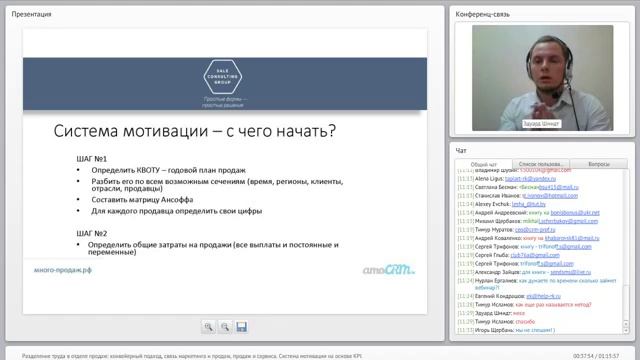Save the presentation with floppy disk icon

point(242,327)
